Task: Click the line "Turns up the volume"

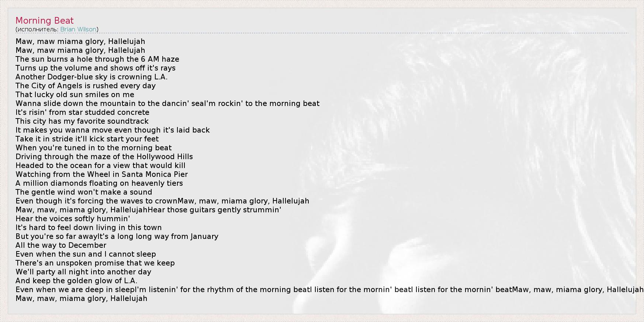Action: [x=95, y=68]
